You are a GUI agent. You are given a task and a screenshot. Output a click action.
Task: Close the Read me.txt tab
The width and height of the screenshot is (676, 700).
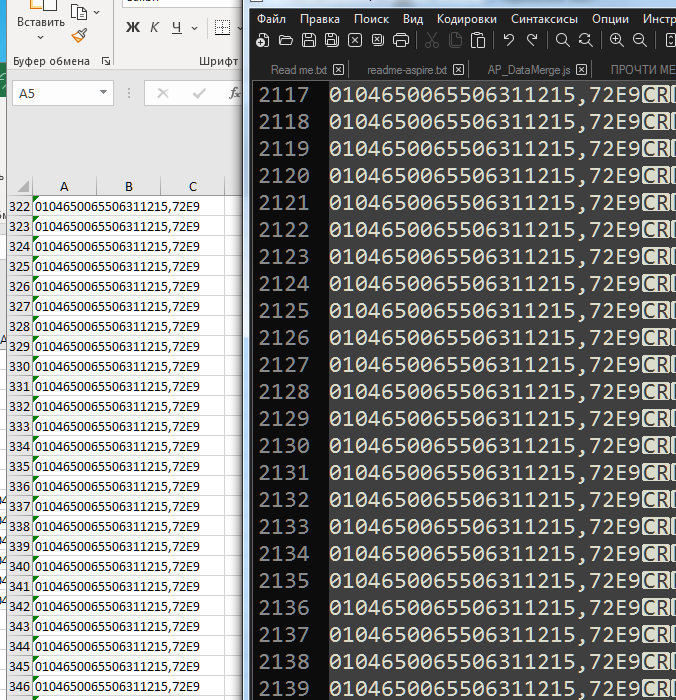point(338,70)
